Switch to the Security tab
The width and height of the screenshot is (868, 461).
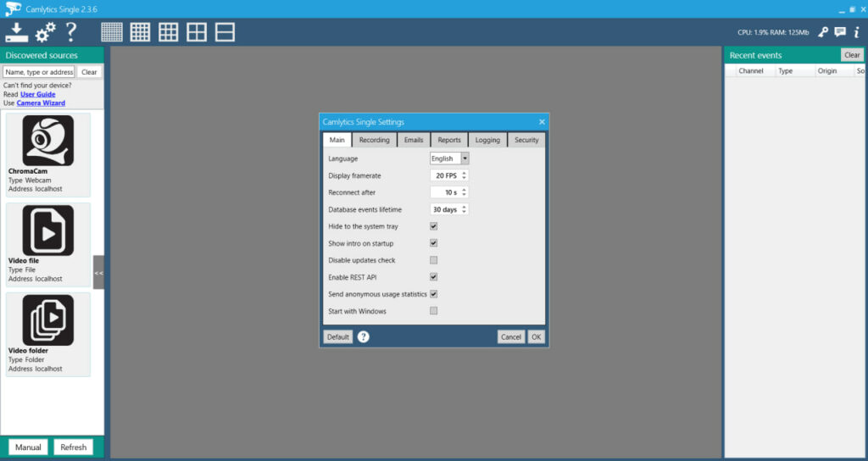pyautogui.click(x=526, y=140)
